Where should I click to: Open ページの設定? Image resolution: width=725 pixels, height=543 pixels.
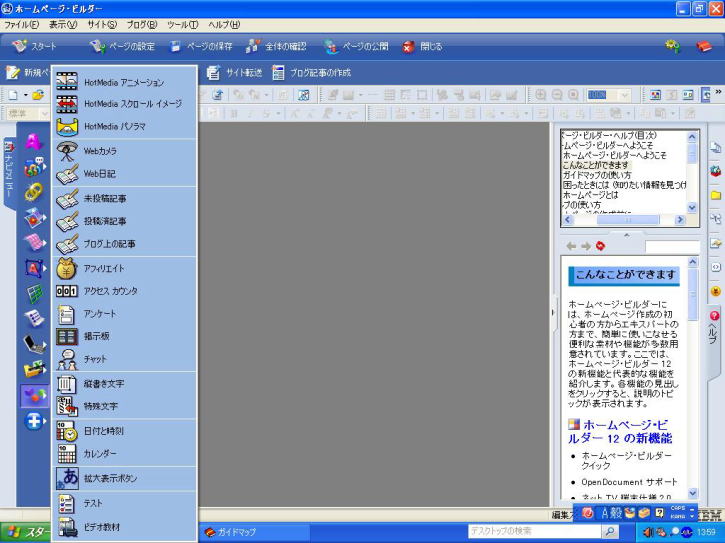[123, 46]
